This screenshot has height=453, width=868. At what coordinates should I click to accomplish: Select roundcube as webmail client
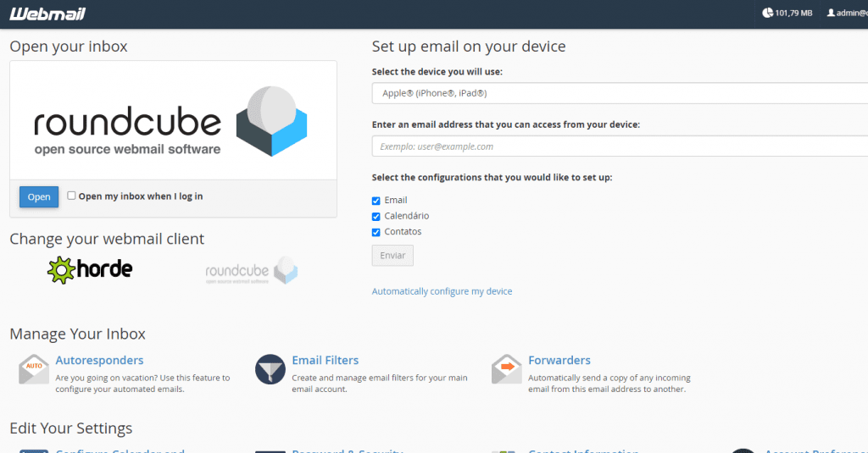251,270
